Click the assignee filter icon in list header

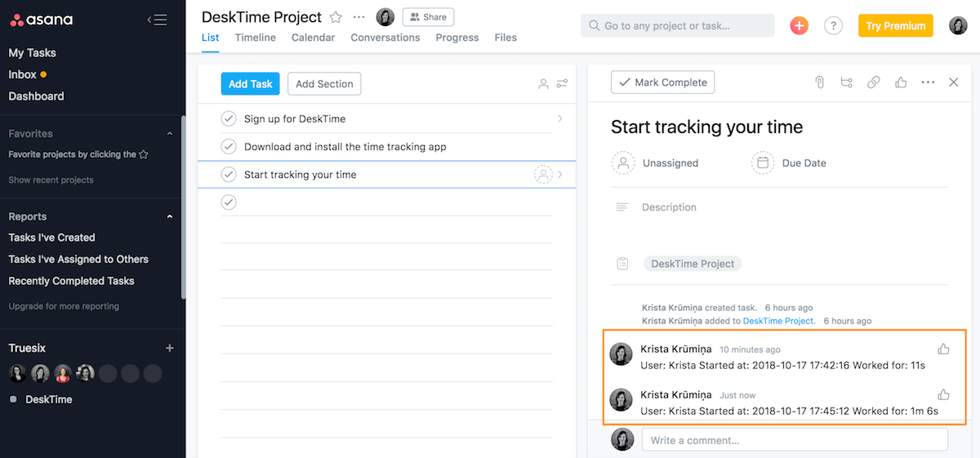pyautogui.click(x=543, y=84)
